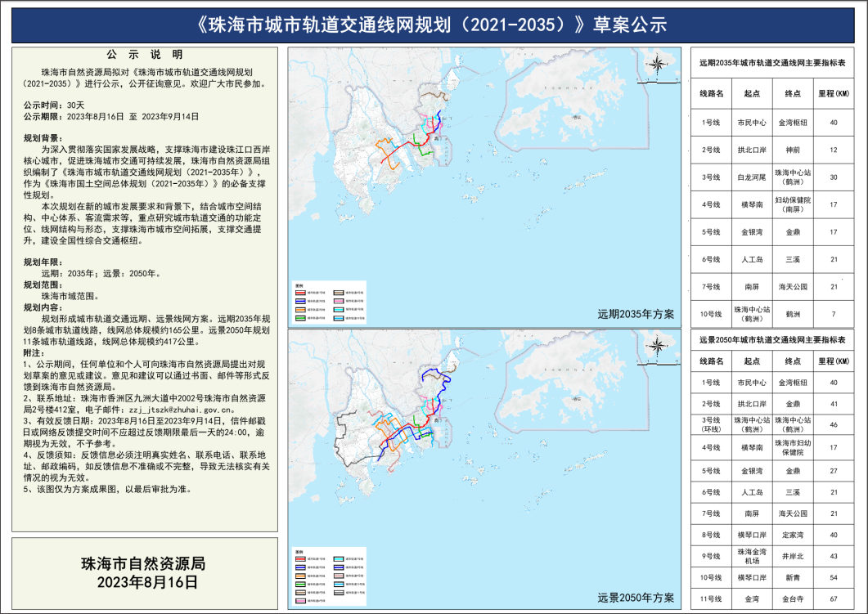Click red swatch in the 2050 map legend
Screen dimensions: 868x614
[x=300, y=558]
